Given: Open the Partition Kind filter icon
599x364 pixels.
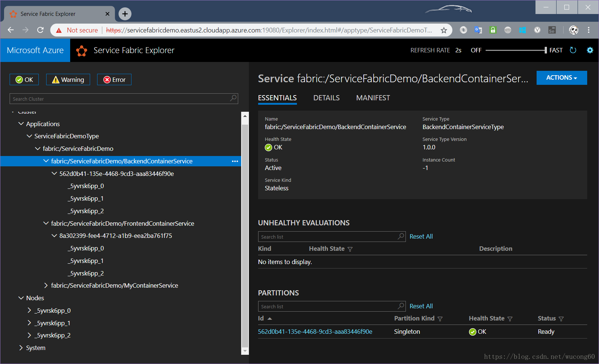Looking at the screenshot, I should (440, 319).
